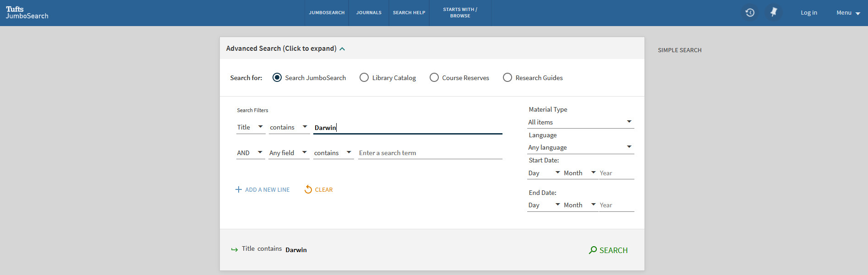Select Search JumboSearch radio button
This screenshot has height=275, width=868.
(x=277, y=77)
